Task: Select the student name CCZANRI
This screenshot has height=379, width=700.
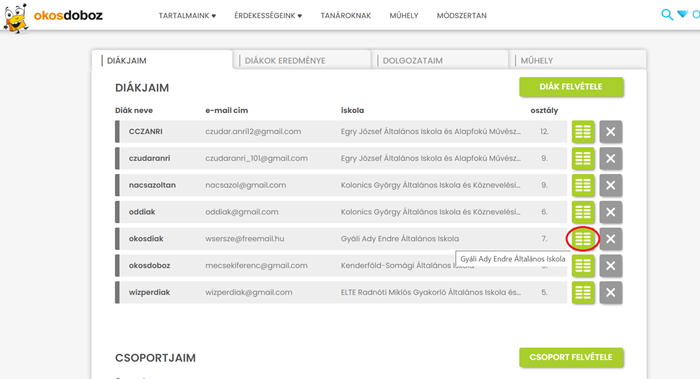Action: 146,132
